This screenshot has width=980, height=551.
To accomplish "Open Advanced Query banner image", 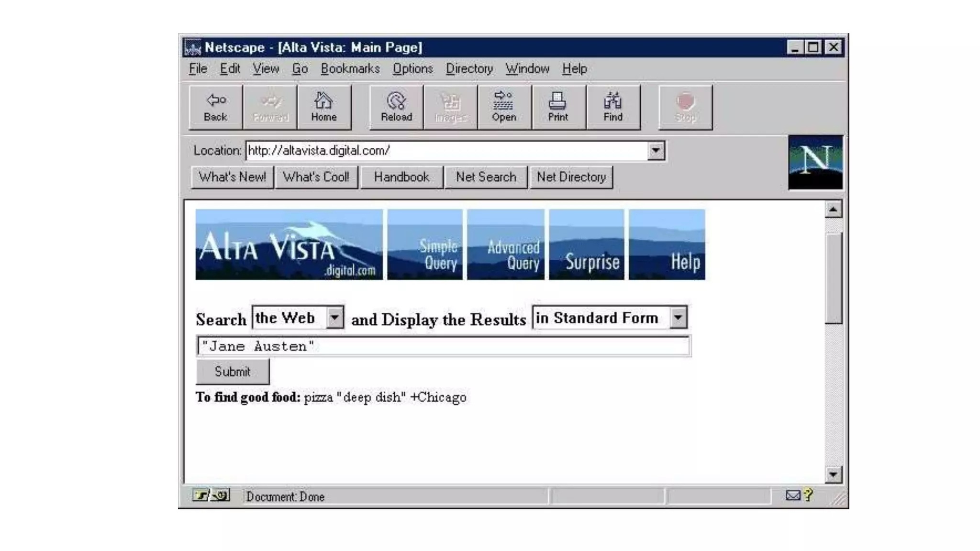I will [x=506, y=244].
